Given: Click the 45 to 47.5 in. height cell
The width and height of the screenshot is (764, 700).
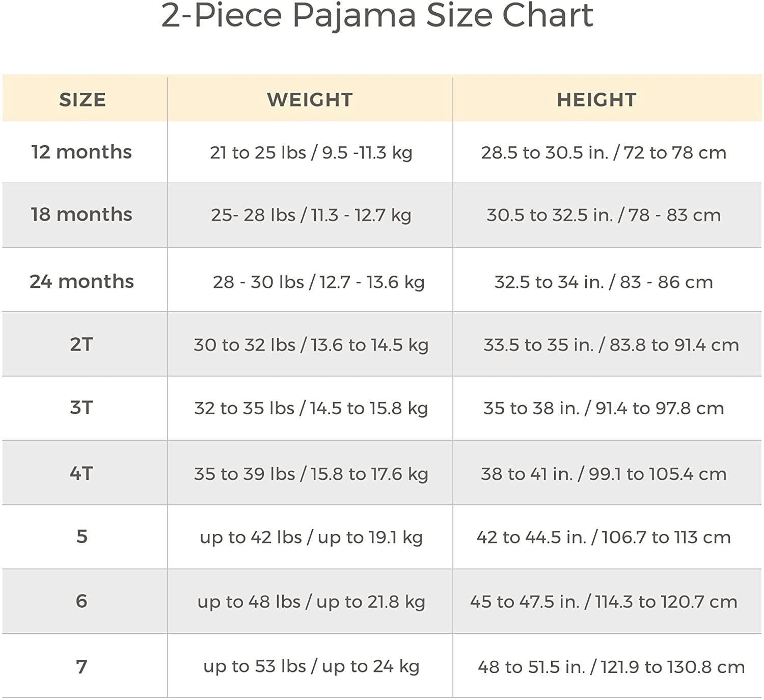Looking at the screenshot, I should [604, 602].
